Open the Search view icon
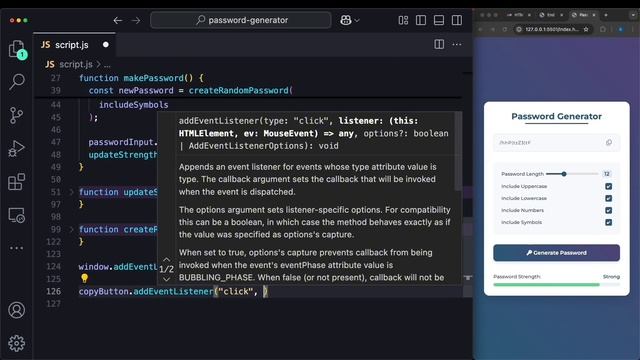The image size is (640, 360). click(x=17, y=82)
